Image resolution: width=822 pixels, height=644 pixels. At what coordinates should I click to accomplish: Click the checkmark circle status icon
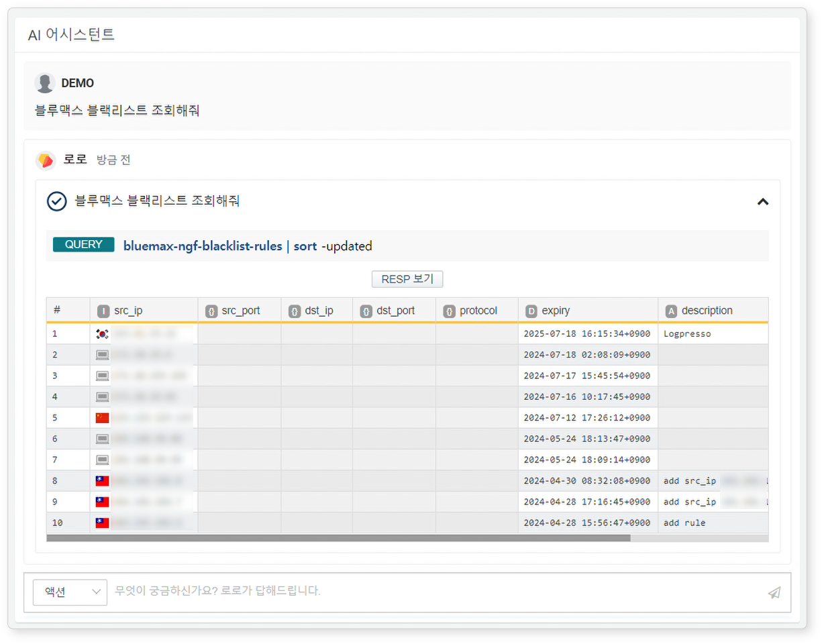57,201
